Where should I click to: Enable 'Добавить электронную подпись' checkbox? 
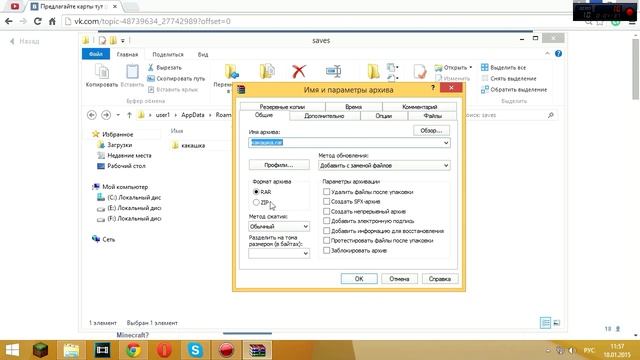click(327, 221)
